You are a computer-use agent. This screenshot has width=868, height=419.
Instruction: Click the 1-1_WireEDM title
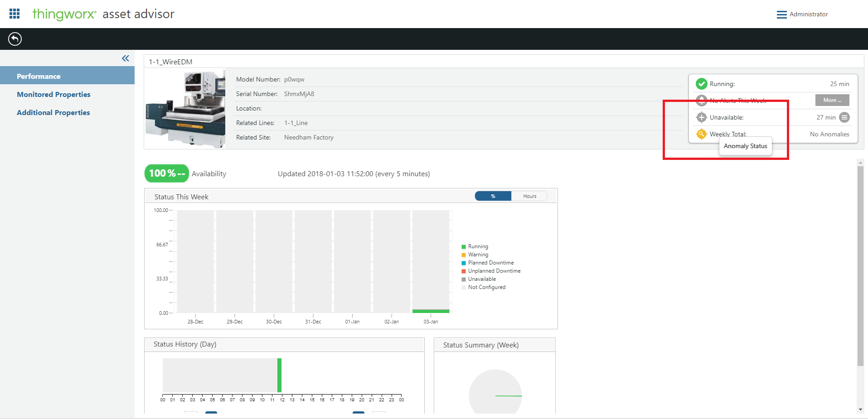[170, 62]
